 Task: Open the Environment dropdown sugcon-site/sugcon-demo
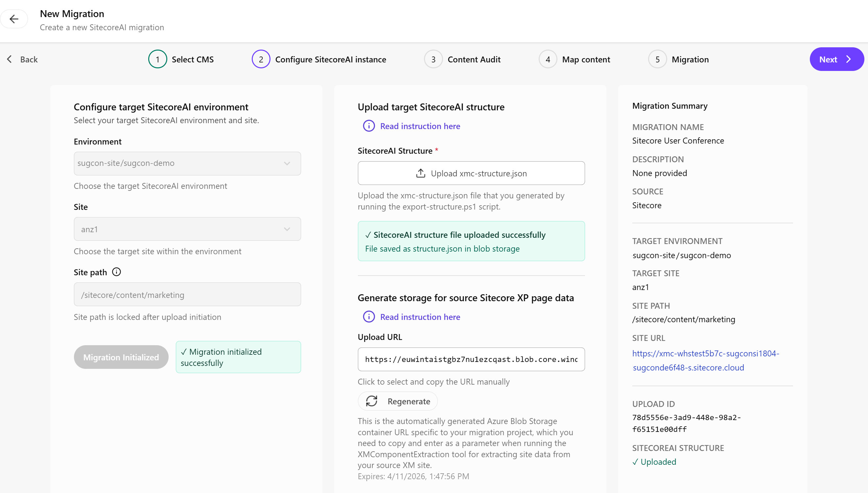[x=187, y=163]
